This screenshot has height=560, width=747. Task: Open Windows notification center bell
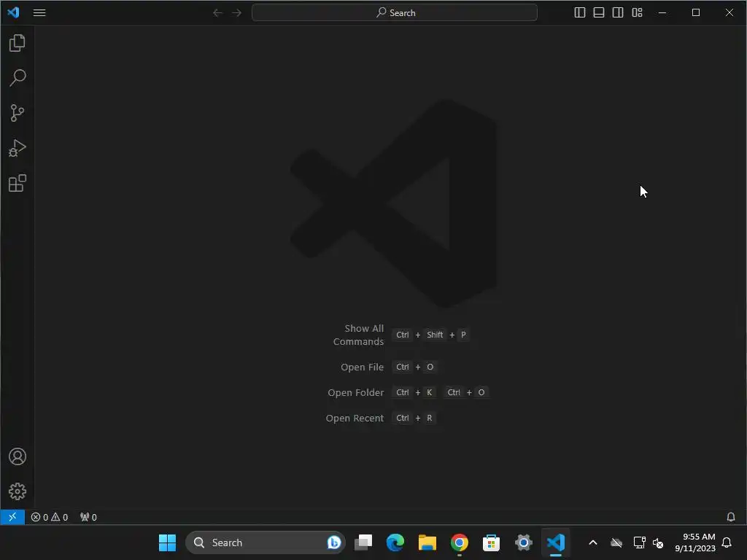[727, 542]
